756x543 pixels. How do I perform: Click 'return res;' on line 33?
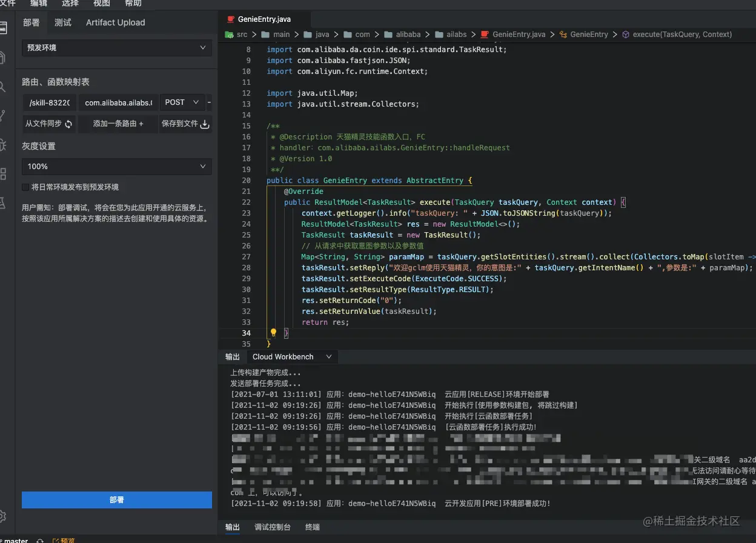325,322
